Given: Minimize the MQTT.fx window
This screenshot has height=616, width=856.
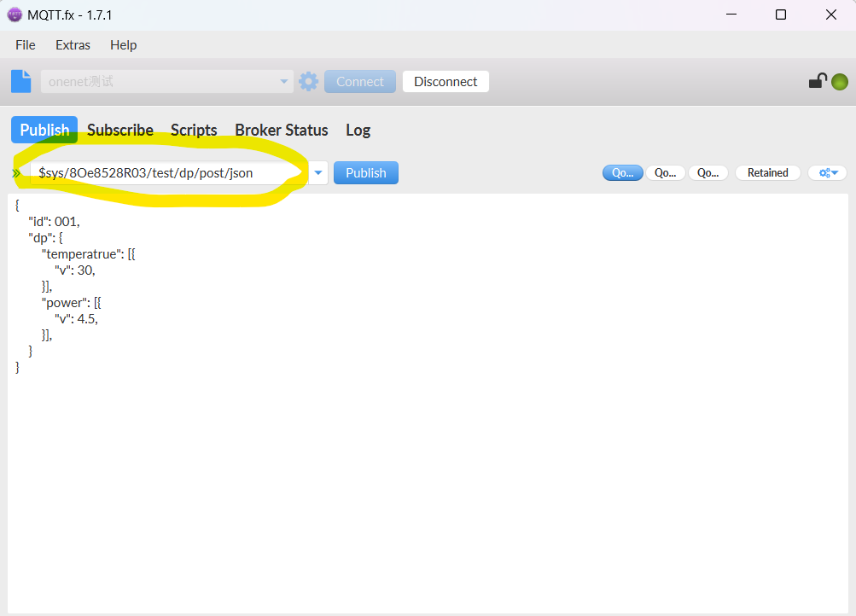Looking at the screenshot, I should (731, 15).
